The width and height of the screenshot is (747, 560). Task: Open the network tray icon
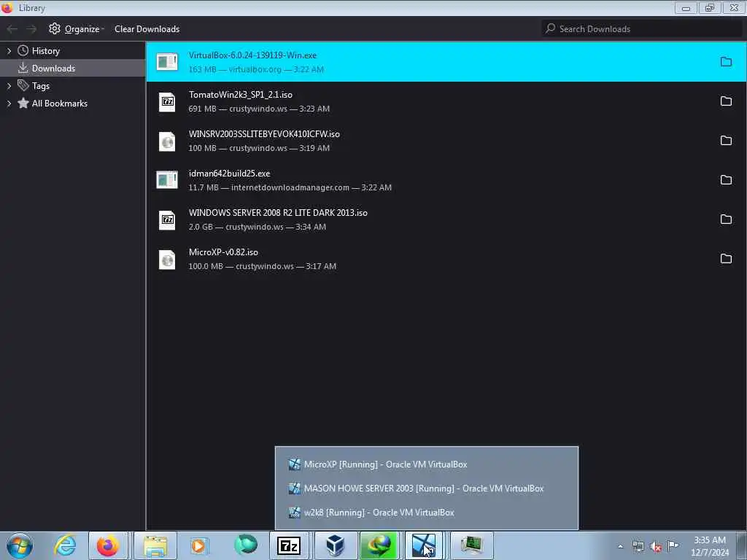(638, 547)
